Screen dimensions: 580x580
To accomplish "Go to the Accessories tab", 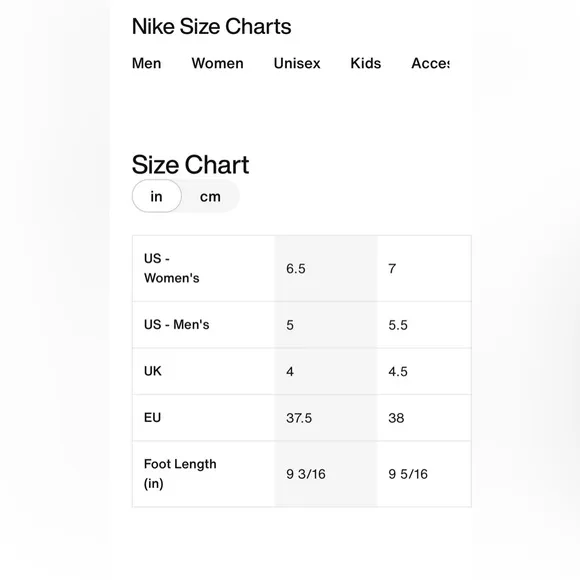I will point(431,63).
